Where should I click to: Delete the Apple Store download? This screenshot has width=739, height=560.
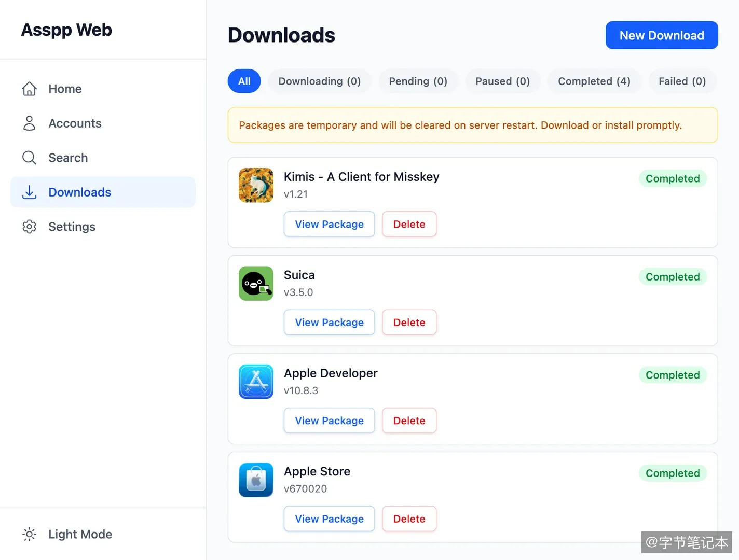coord(409,519)
